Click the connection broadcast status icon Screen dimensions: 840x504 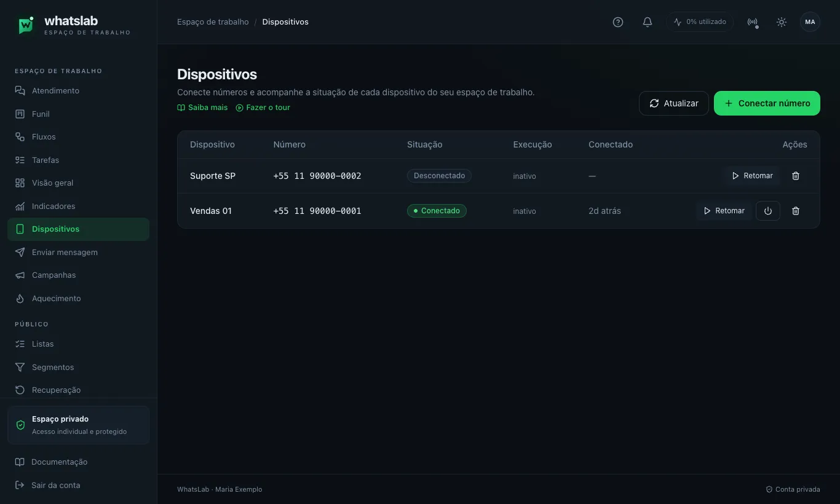[x=752, y=22]
